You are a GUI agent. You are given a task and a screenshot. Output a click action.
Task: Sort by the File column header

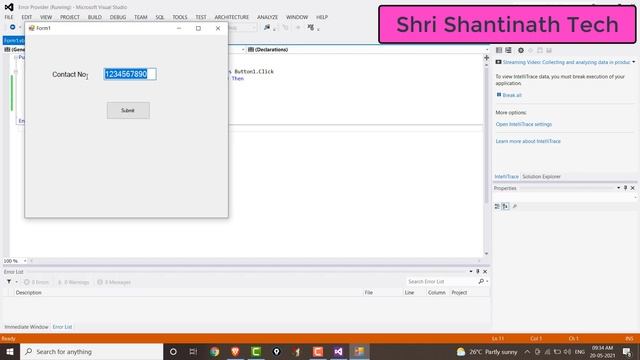point(369,293)
